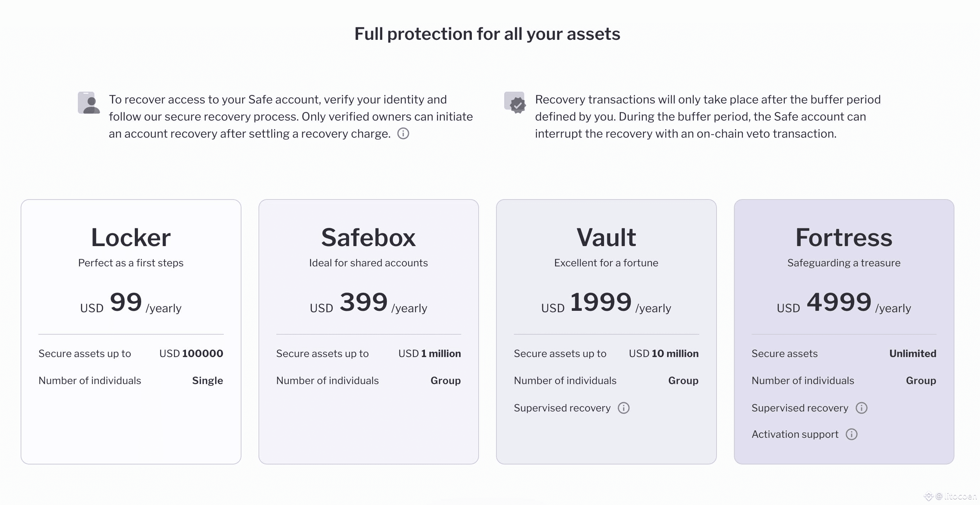
Task: Click USD 1 million limit in Safebox
Action: coord(430,353)
